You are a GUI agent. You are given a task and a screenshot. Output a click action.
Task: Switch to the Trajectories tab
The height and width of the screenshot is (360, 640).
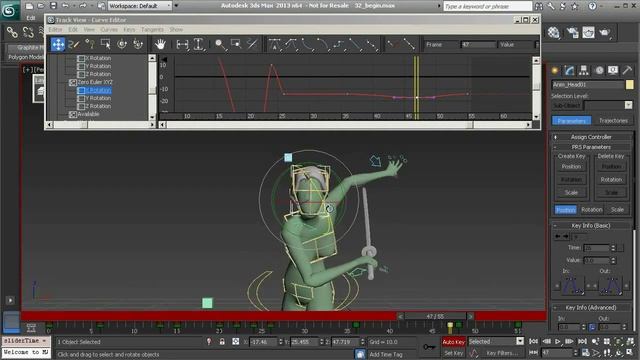click(x=613, y=120)
